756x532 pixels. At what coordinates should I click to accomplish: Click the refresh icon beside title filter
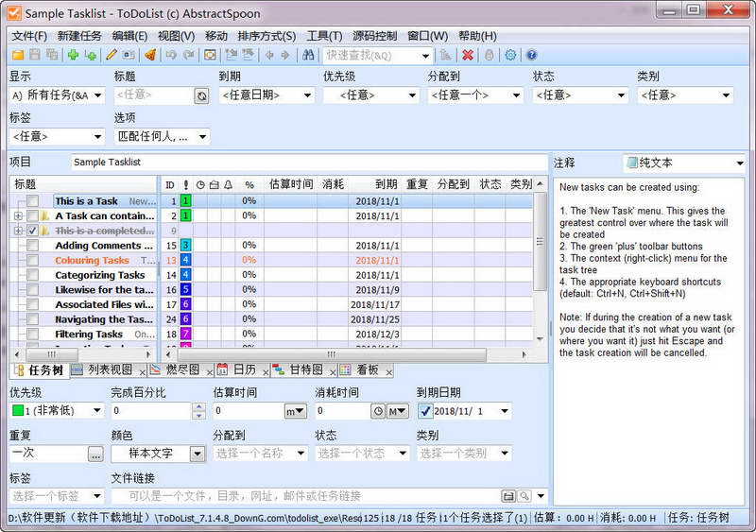point(201,96)
